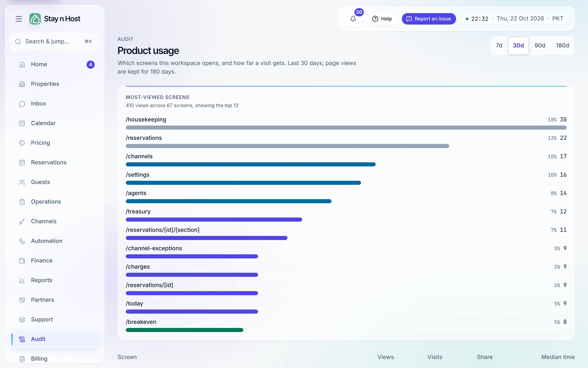Viewport: 588px width, 368px height.
Task: Click the Properties building icon
Action: click(x=22, y=84)
